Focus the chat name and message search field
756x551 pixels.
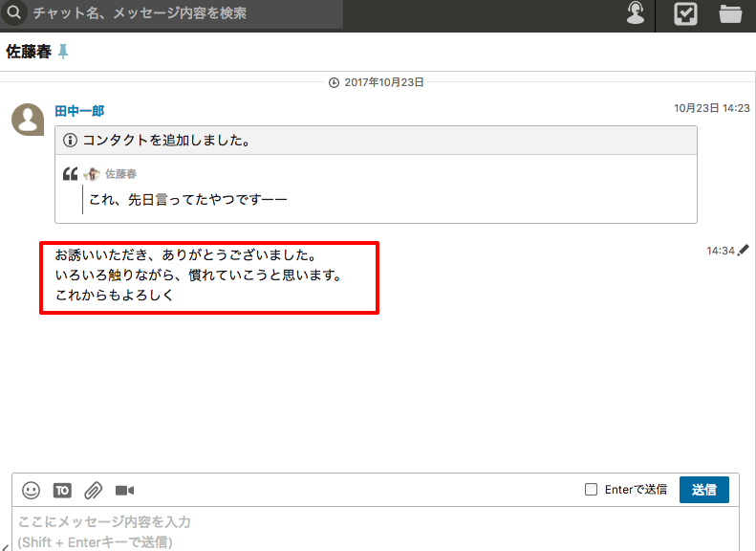pyautogui.click(x=172, y=13)
